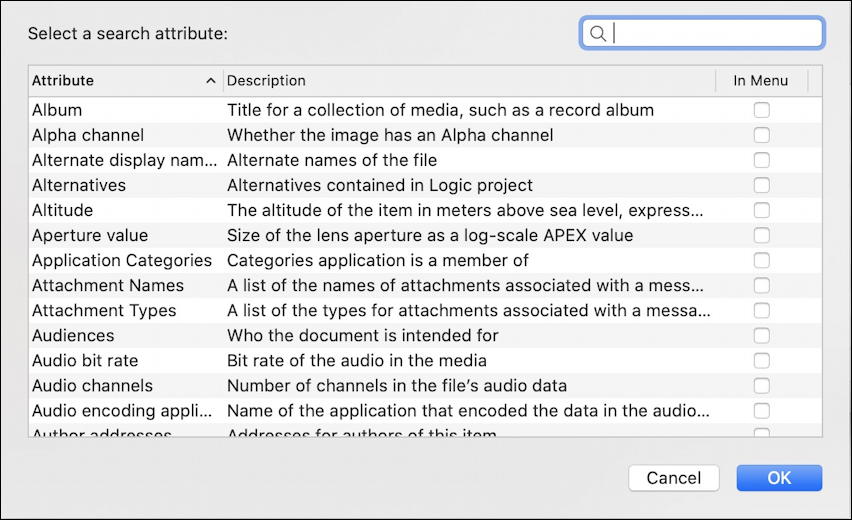Enable In Menu checkbox for Alpha channel

(x=761, y=135)
